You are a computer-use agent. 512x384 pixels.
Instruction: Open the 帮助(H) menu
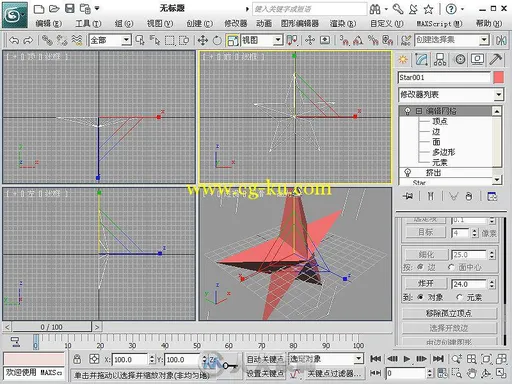[489, 24]
